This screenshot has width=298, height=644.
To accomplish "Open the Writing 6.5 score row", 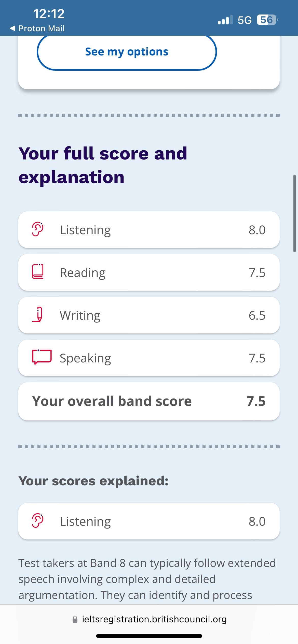I will coord(149,315).
